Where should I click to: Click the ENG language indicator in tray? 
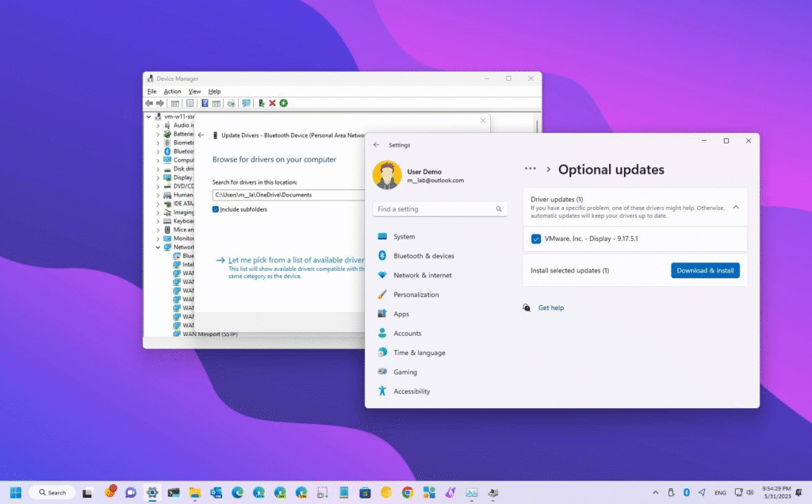tap(720, 493)
